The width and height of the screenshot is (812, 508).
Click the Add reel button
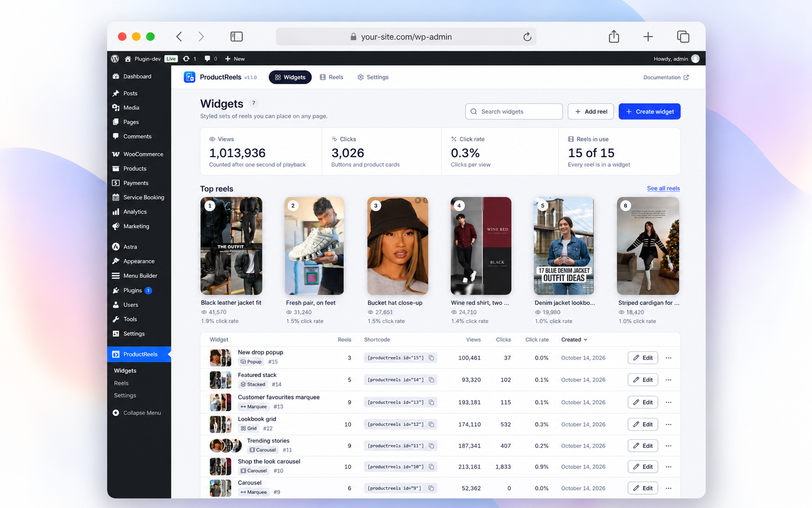pos(591,112)
